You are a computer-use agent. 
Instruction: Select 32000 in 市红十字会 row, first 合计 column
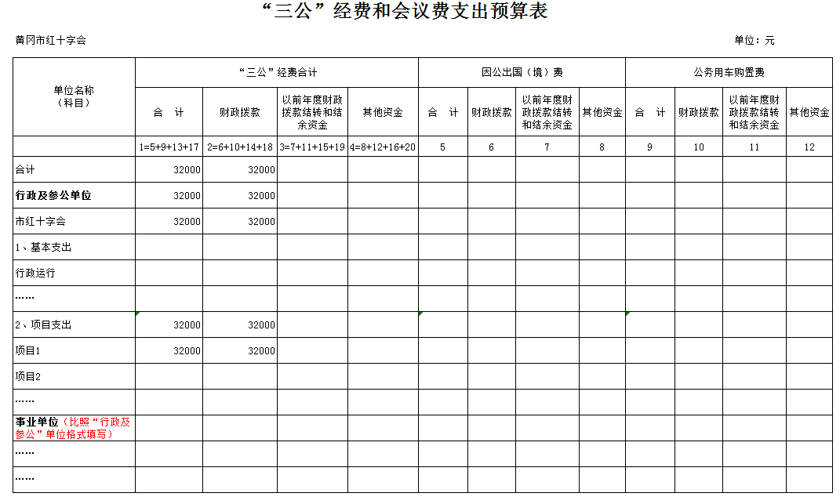coord(187,221)
